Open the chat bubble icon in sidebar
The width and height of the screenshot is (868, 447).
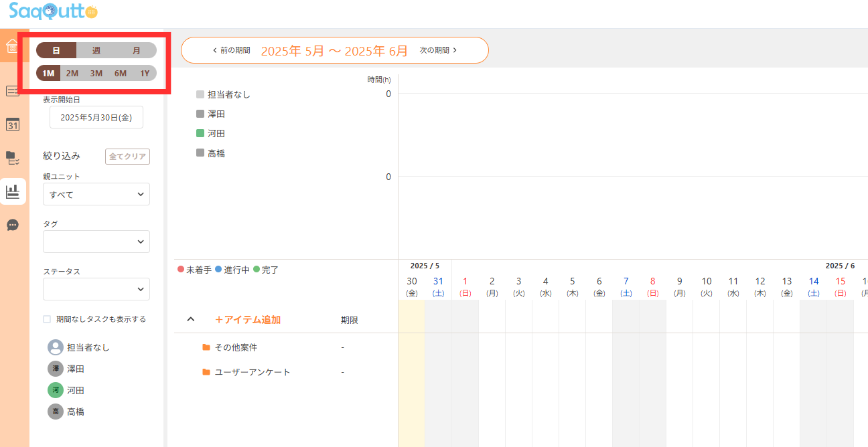coord(13,226)
